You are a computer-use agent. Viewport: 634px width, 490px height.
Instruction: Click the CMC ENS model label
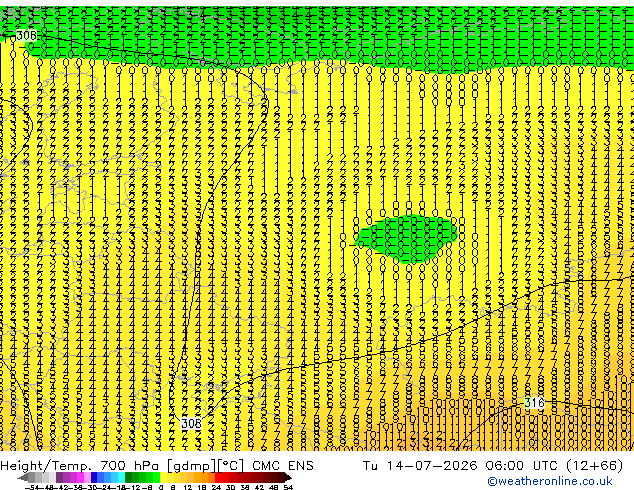point(283,466)
